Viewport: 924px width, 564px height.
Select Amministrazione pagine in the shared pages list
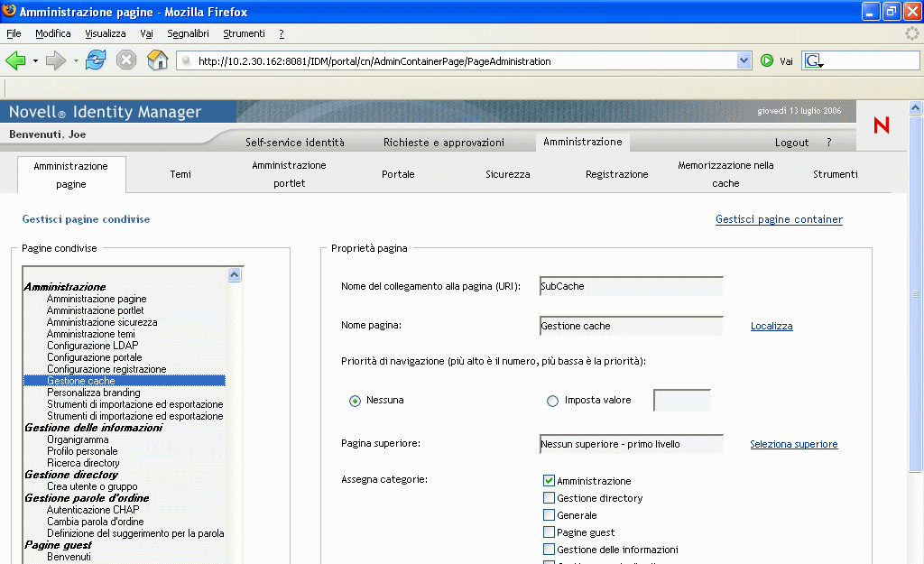[97, 299]
